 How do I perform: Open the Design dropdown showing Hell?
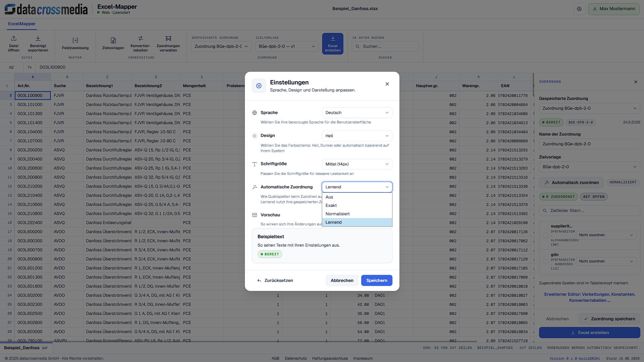coord(357,136)
